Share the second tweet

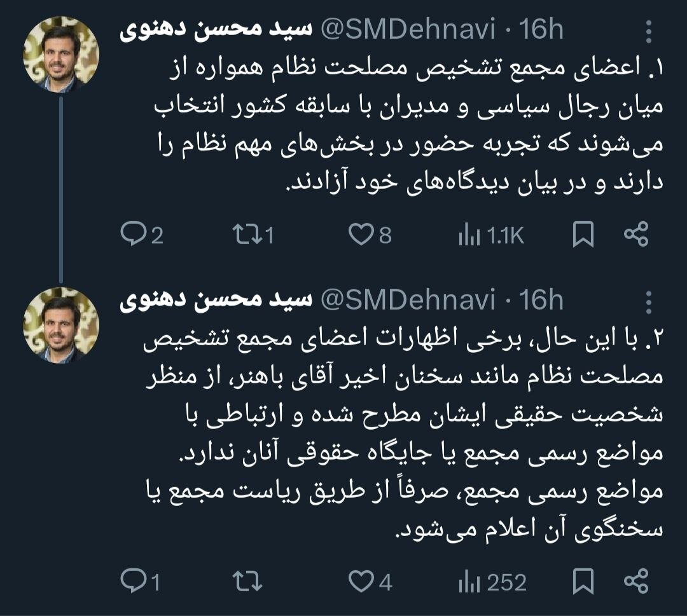tap(635, 581)
